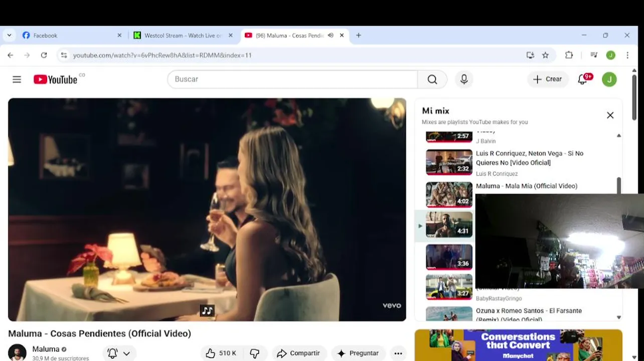Bookmark this page with star icon
Image resolution: width=644 pixels, height=361 pixels.
click(x=545, y=55)
